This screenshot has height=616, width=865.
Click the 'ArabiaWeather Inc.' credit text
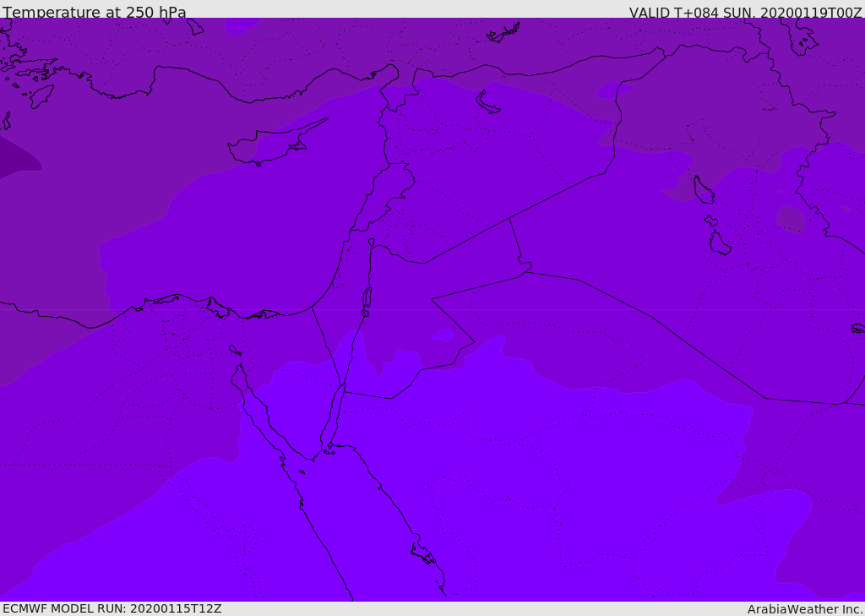coord(805,609)
